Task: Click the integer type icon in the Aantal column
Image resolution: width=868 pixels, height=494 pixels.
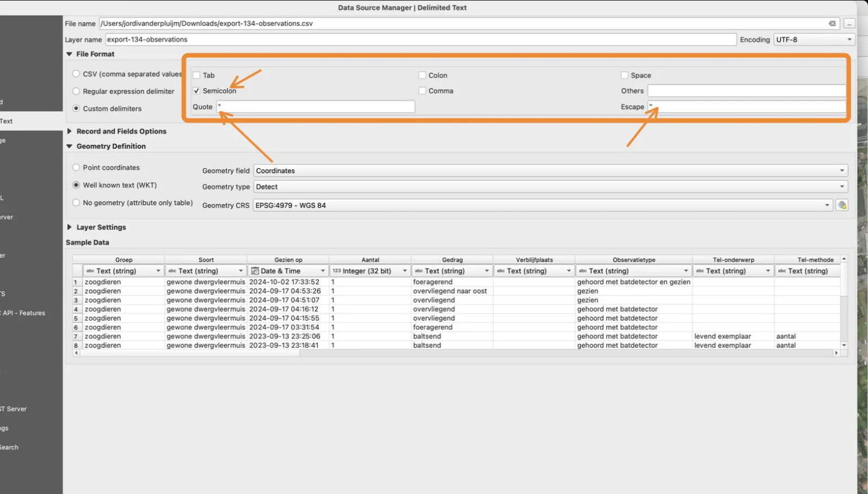Action: coord(337,271)
